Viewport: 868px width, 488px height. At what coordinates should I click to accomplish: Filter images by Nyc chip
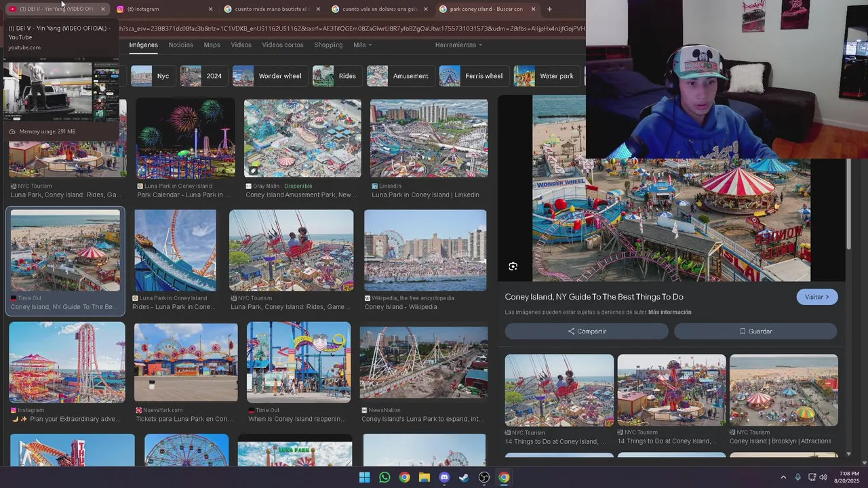[152, 76]
